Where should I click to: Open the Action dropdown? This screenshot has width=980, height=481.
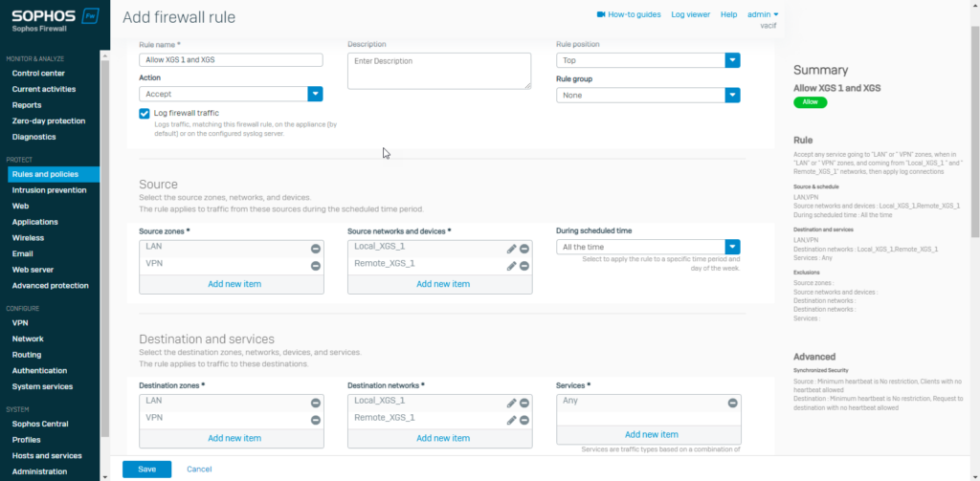pyautogui.click(x=315, y=94)
